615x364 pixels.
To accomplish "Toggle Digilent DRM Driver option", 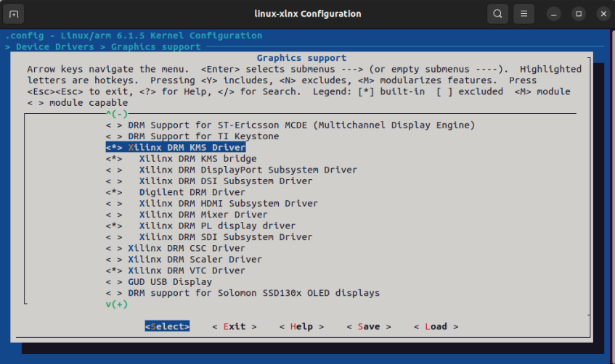I will pyautogui.click(x=175, y=192).
